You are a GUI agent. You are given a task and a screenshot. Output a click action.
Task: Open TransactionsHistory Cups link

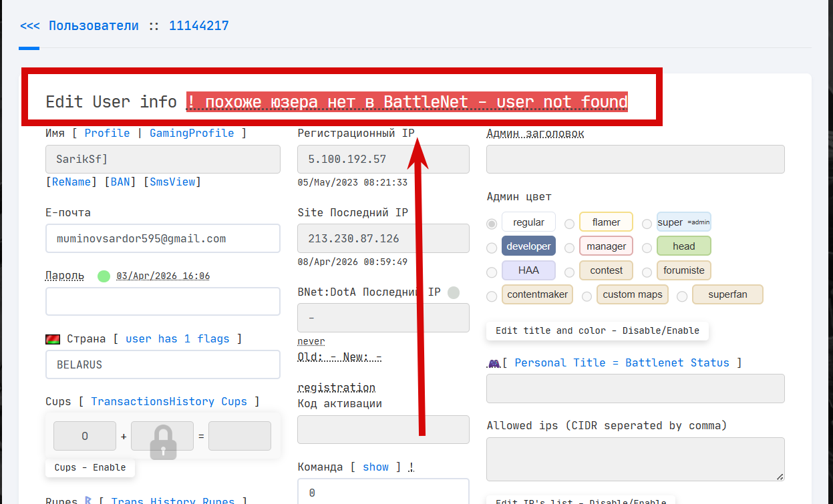click(x=169, y=401)
